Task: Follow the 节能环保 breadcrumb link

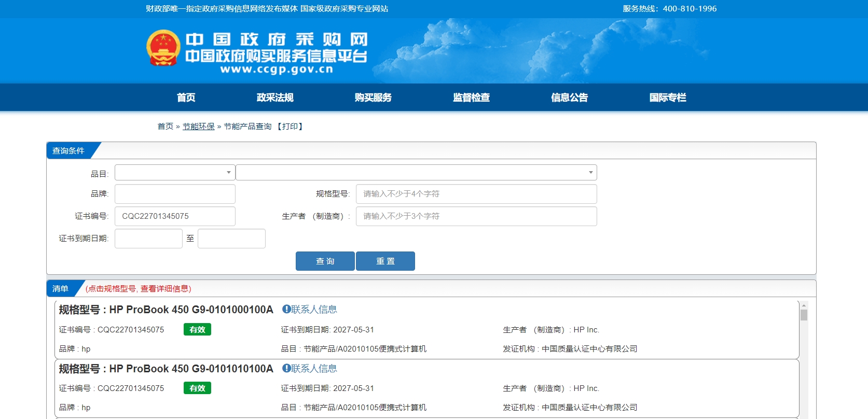Action: [198, 127]
